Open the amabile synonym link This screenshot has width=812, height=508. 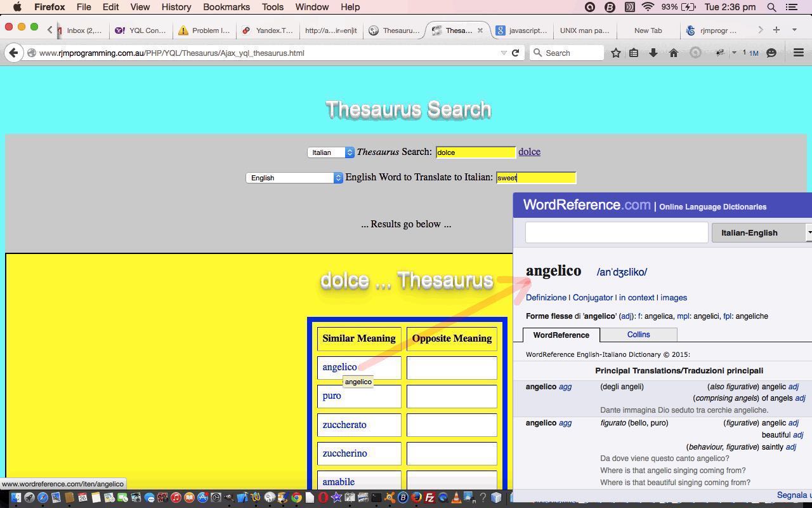[338, 482]
